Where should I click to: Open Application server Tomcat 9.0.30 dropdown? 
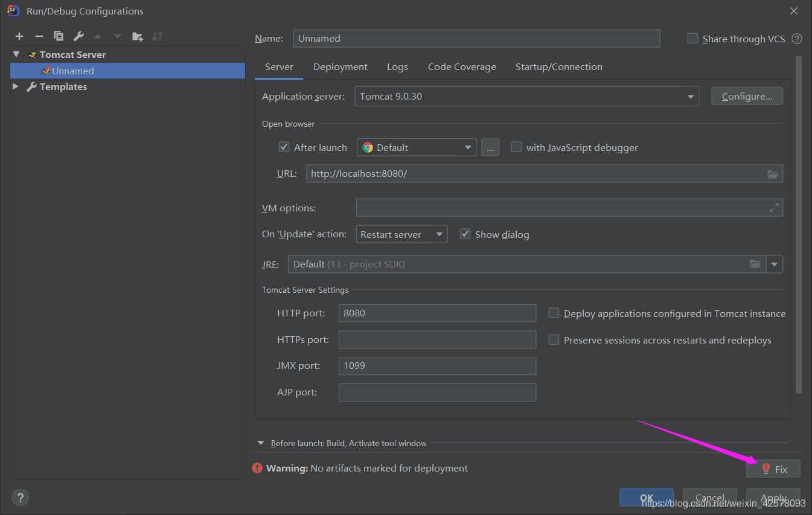[x=526, y=97]
